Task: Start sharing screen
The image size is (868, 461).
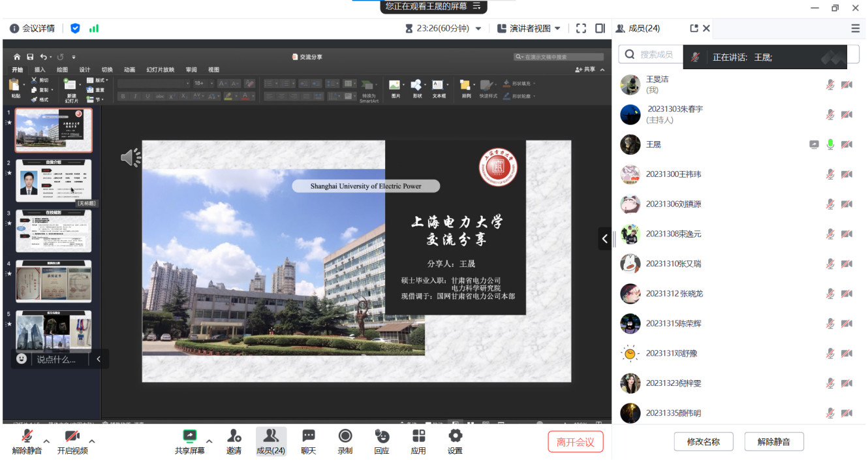Action: pos(189,442)
